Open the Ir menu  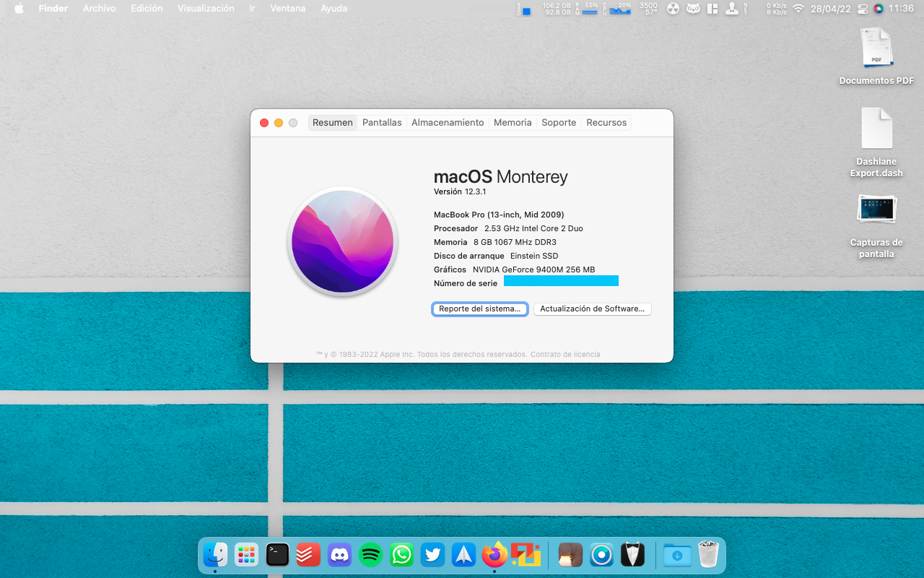click(x=252, y=9)
